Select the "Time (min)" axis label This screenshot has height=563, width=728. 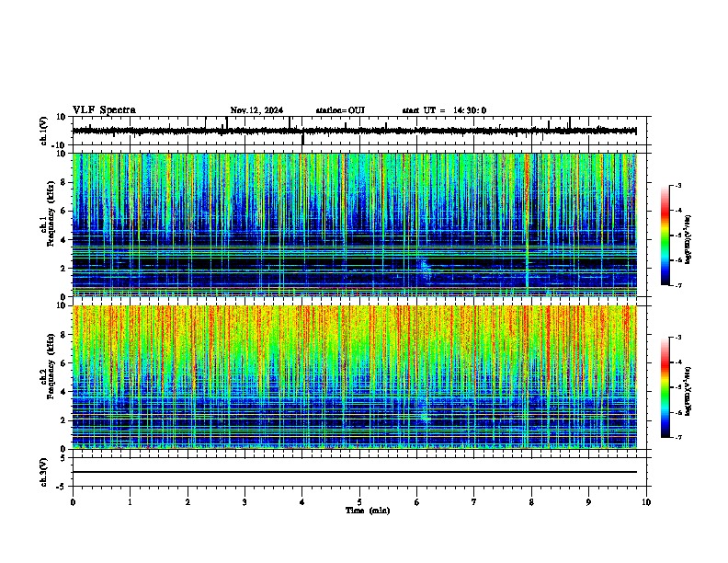pyautogui.click(x=368, y=511)
